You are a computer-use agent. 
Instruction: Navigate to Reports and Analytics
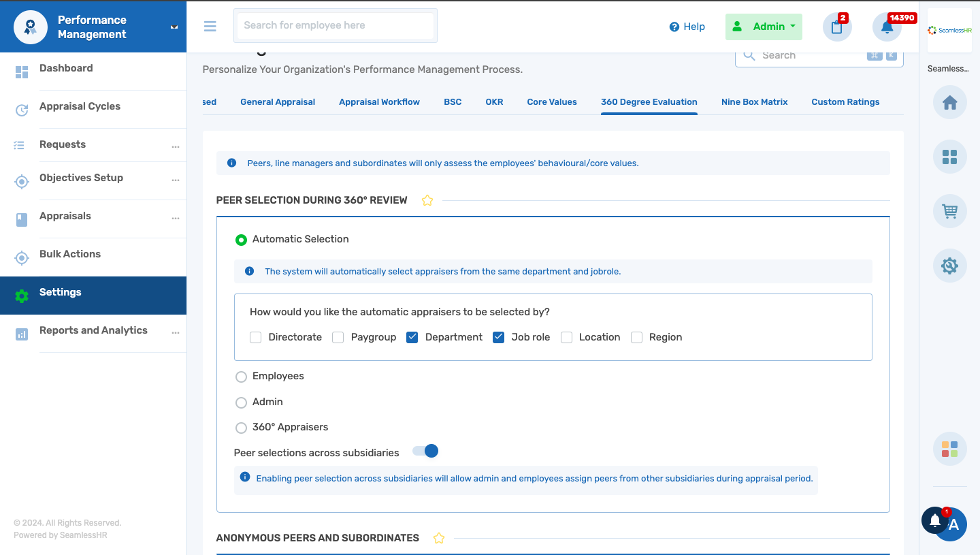pos(93,330)
